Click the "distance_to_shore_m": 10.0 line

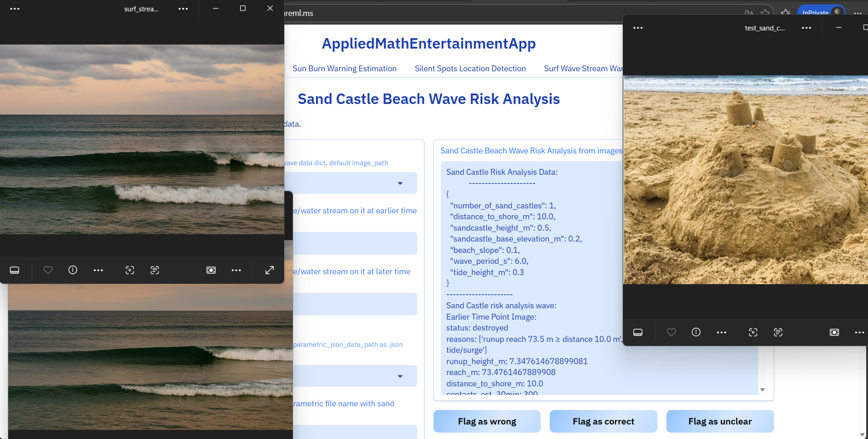[503, 217]
